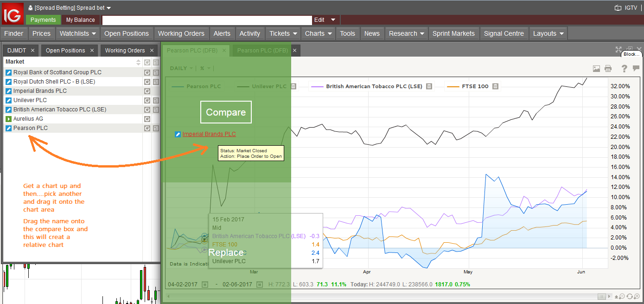Open Signal Centre

pos(504,33)
